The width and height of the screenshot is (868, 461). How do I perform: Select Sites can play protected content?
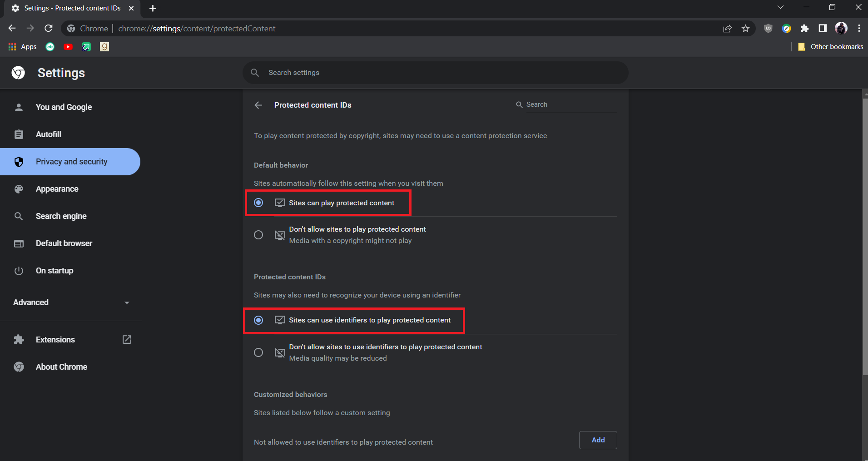258,203
